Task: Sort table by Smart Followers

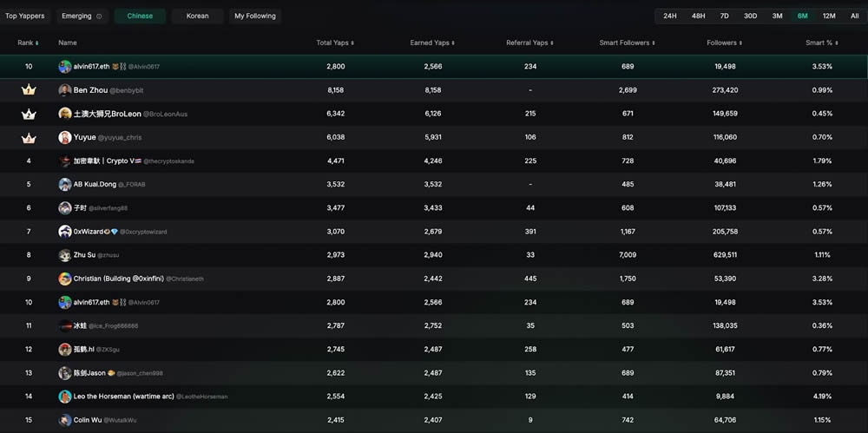Action: [627, 43]
